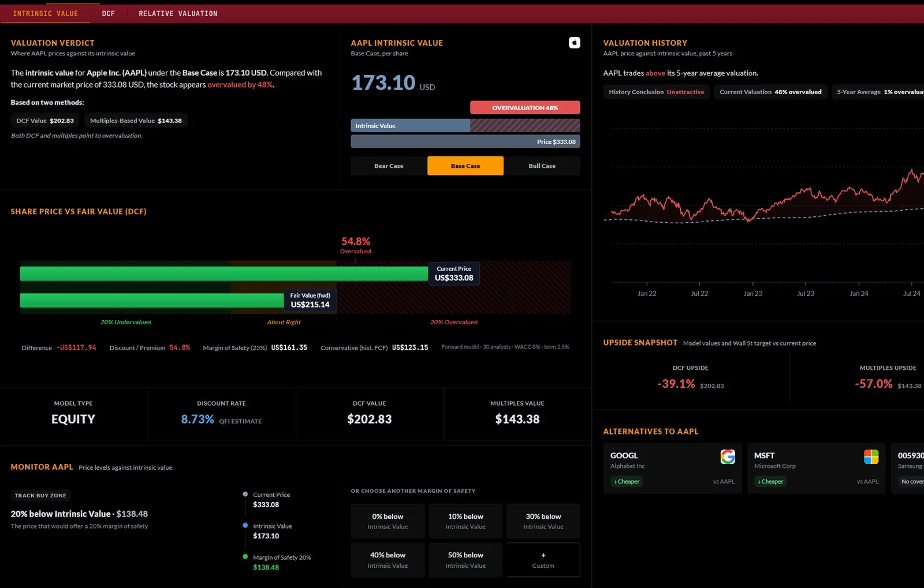Go to the Relative Valuation tab
924x588 pixels.
(178, 13)
